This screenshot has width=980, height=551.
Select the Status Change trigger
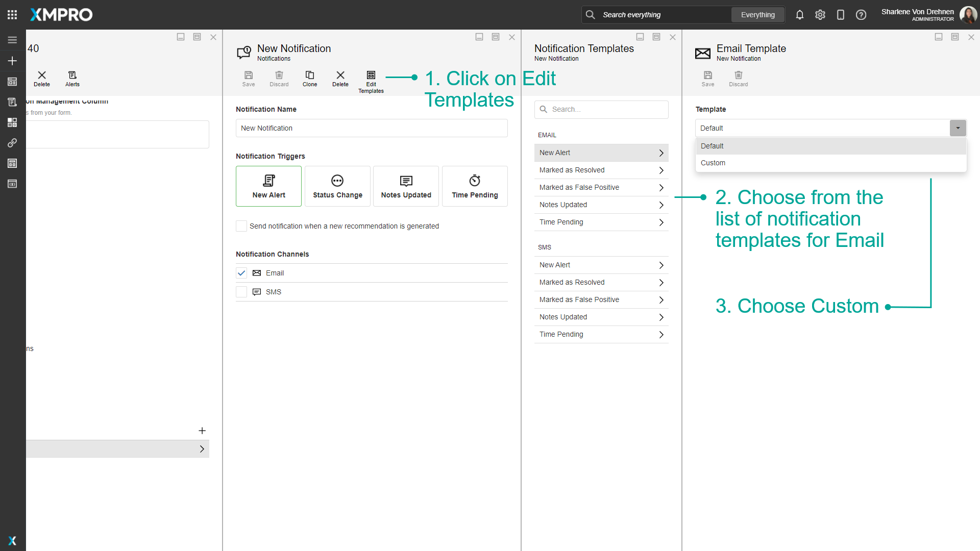pos(337,186)
